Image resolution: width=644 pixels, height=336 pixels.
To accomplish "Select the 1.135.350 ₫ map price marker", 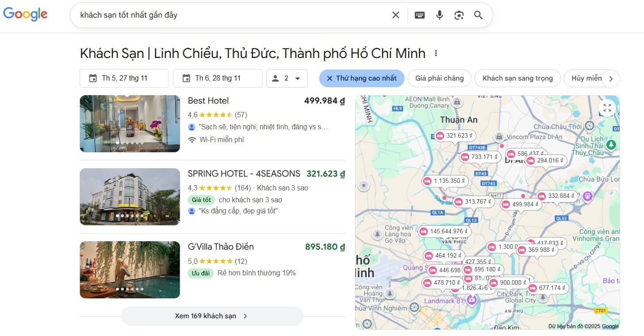I will pos(445,181).
